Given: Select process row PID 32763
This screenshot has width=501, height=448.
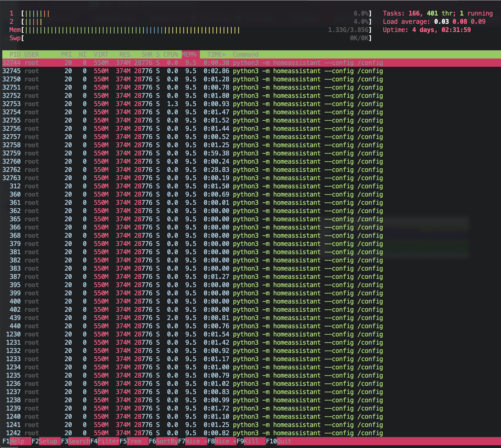Looking at the screenshot, I should click(251, 178).
